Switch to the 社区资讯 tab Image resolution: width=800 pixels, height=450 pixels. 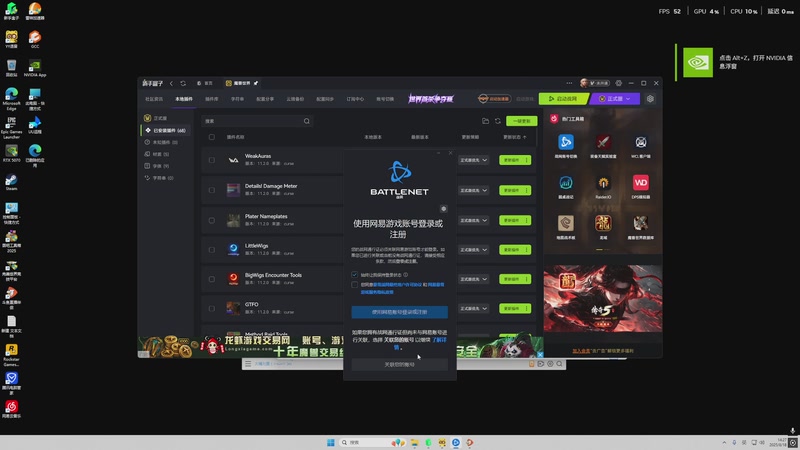click(x=154, y=99)
